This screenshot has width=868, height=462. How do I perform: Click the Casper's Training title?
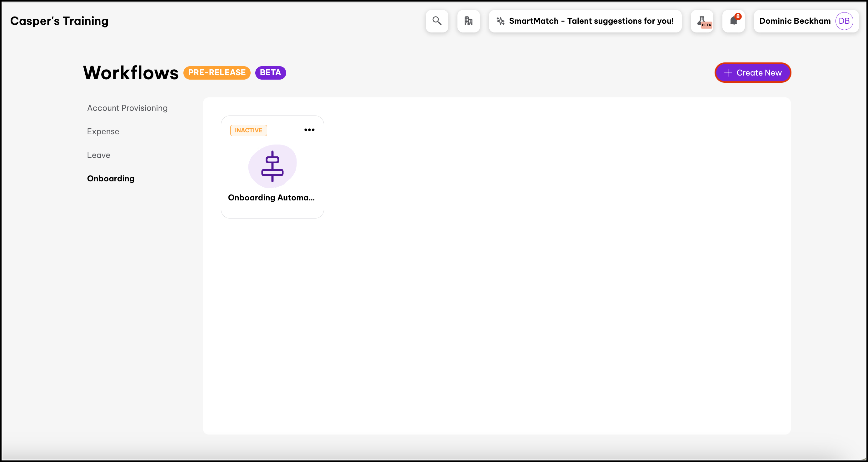click(x=59, y=21)
